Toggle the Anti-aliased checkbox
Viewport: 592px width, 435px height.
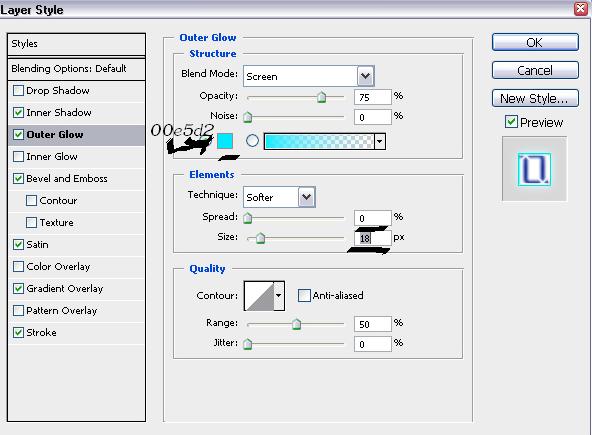(304, 295)
